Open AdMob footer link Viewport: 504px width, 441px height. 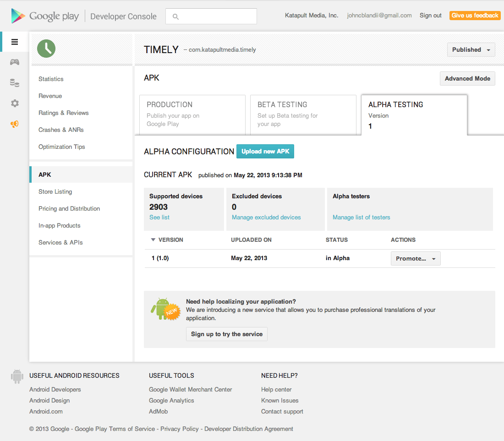coord(158,411)
